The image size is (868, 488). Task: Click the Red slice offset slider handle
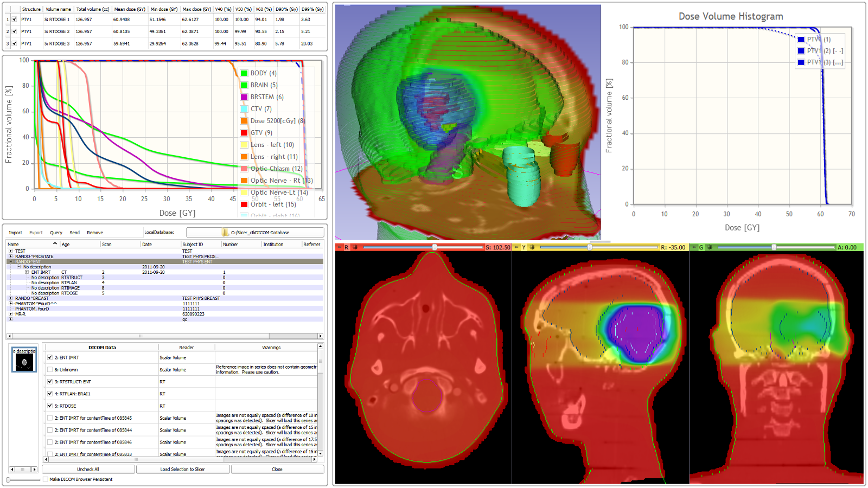tap(435, 247)
